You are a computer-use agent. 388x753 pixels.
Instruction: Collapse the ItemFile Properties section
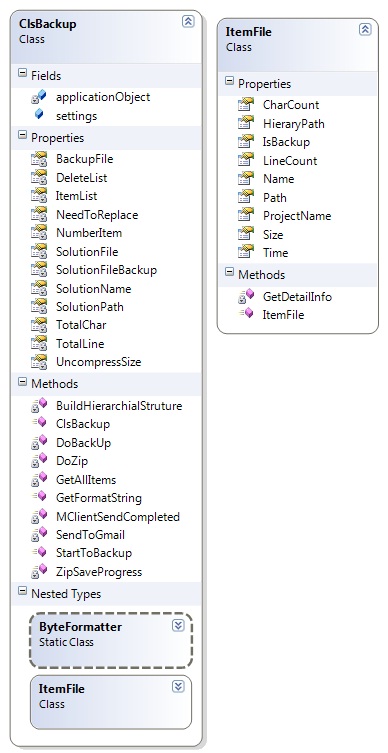pyautogui.click(x=229, y=81)
